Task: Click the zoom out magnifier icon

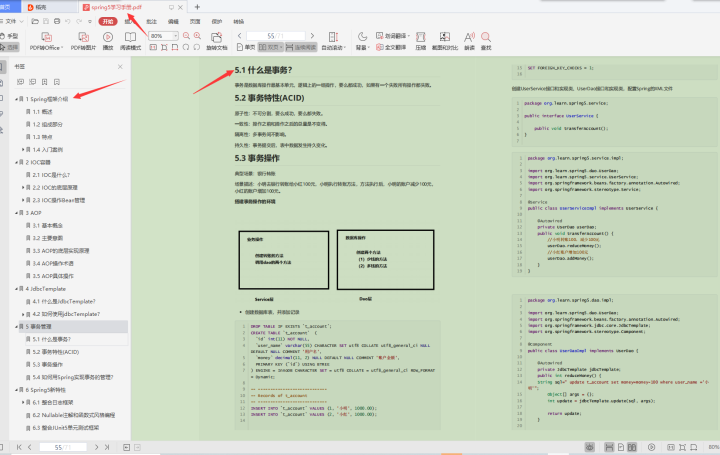Action: [186, 36]
